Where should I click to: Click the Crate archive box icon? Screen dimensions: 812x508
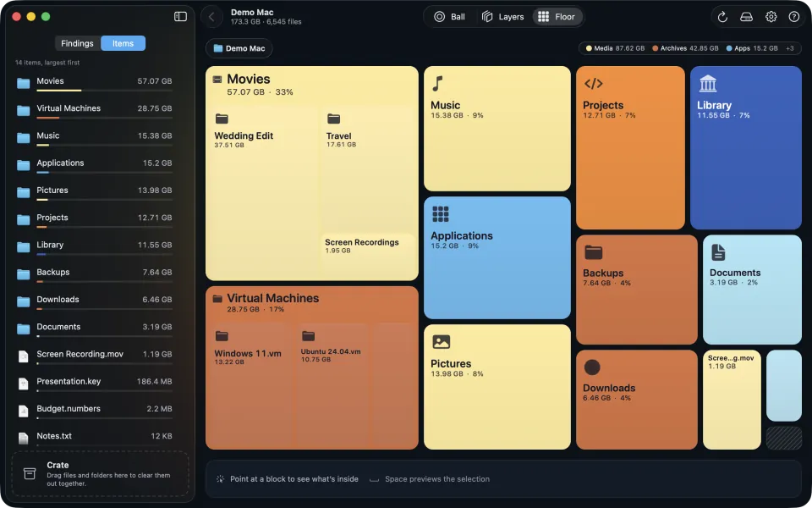[x=30, y=473]
